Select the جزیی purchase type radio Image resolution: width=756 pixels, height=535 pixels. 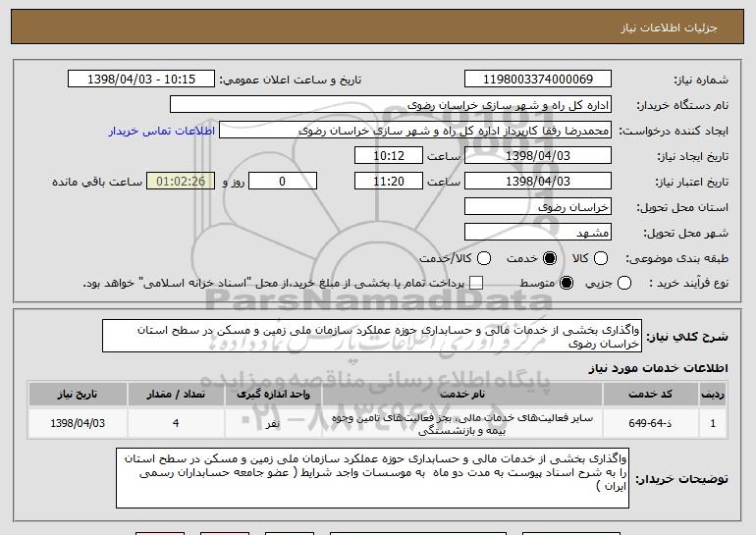[623, 283]
